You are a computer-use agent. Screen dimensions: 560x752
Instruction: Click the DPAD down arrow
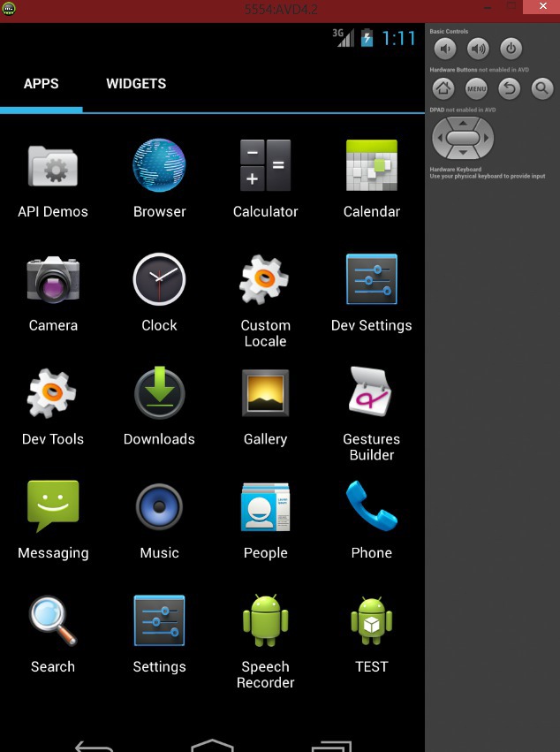[463, 153]
